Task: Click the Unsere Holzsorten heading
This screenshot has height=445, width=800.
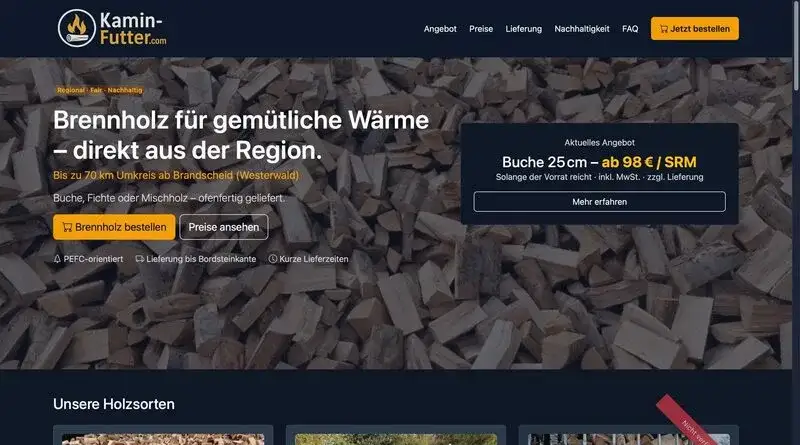Action: [114, 404]
